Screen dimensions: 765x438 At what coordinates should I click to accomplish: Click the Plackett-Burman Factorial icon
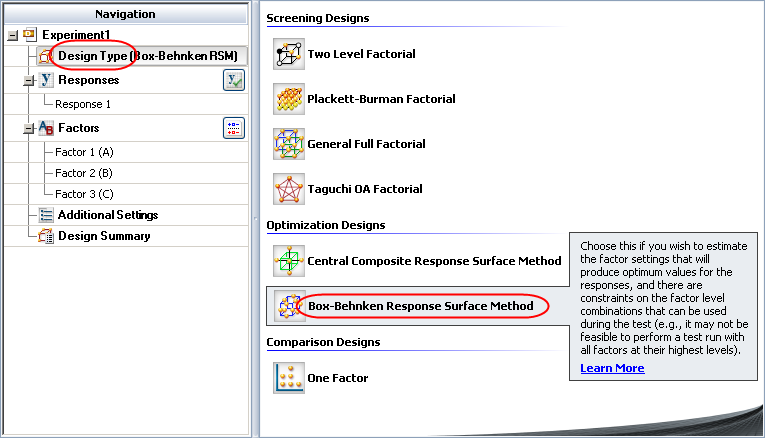tap(289, 99)
